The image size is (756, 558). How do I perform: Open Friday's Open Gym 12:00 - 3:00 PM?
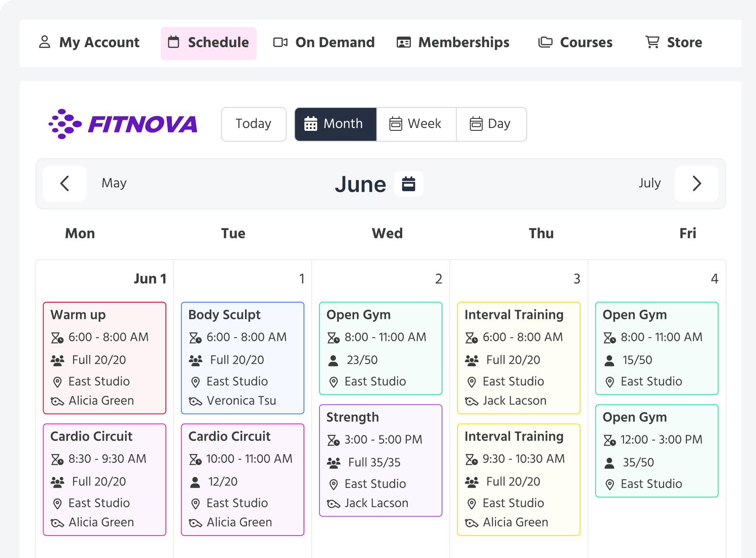[x=657, y=451]
